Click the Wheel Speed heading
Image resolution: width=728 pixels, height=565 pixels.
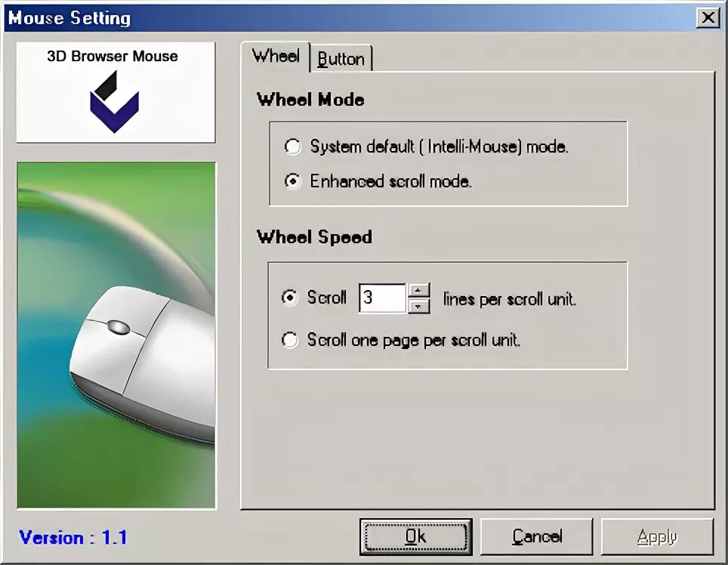[314, 237]
